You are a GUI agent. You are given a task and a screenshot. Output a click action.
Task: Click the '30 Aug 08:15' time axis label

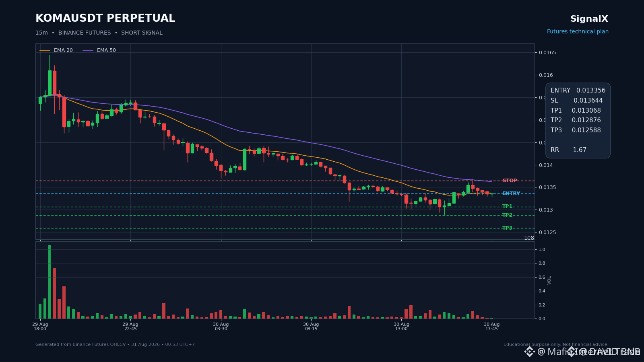point(311,327)
